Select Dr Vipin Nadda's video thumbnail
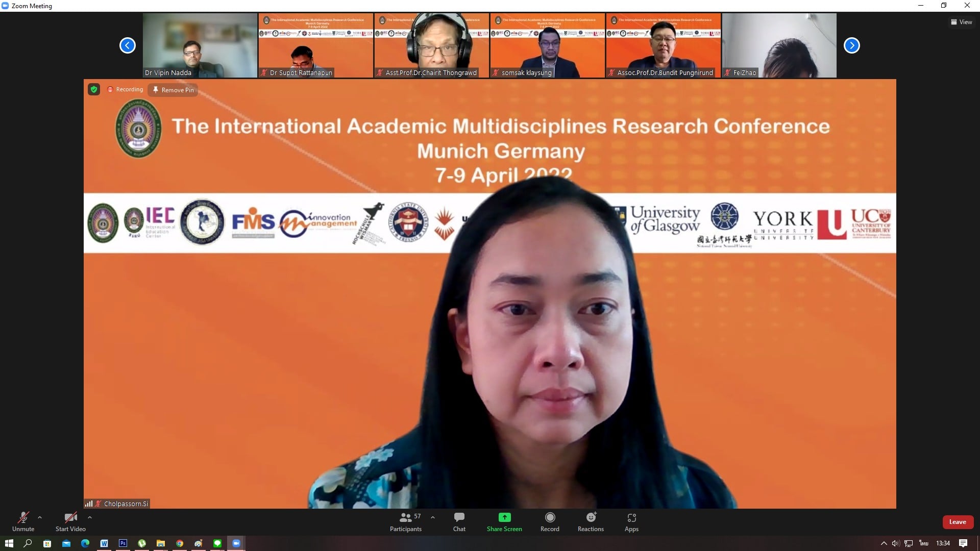This screenshot has height=551, width=980. pos(200,45)
